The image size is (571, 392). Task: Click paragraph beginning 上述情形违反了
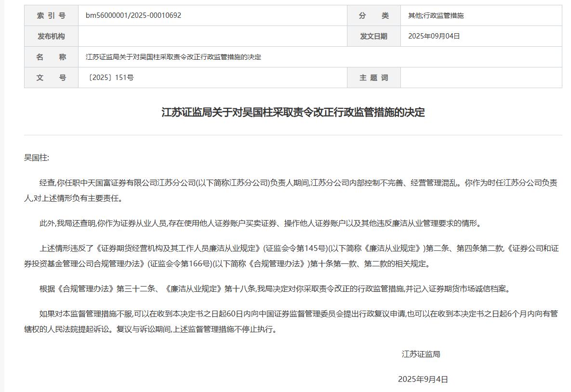coord(292,256)
